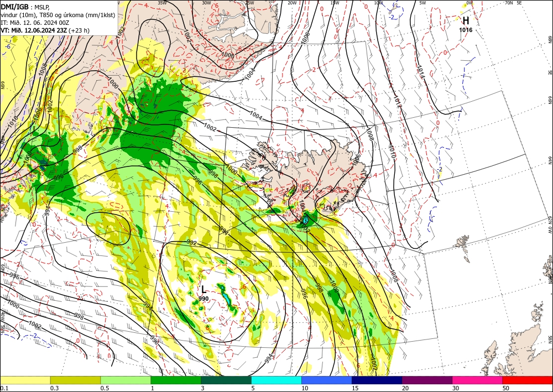Click the '0.3' legend scale value

pyautogui.click(x=54, y=388)
